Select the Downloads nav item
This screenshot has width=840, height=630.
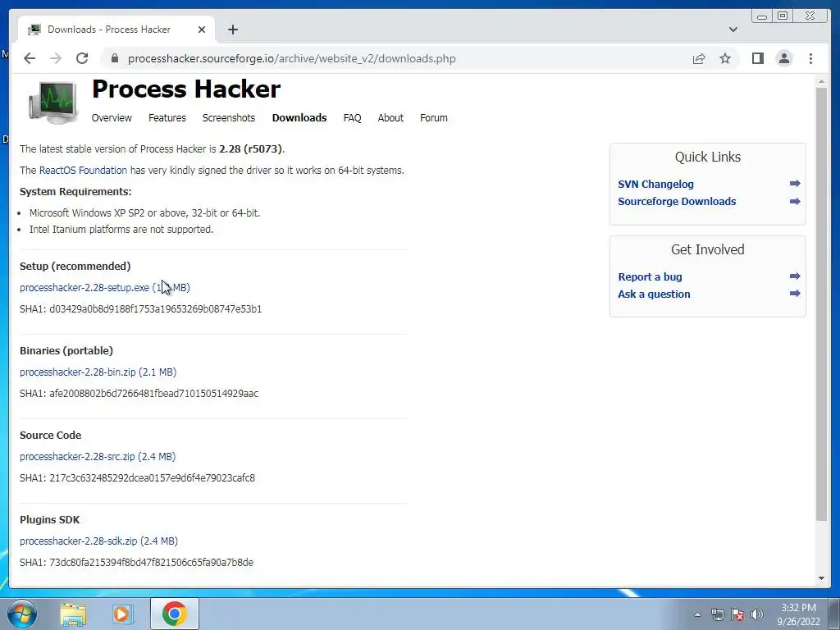(299, 118)
